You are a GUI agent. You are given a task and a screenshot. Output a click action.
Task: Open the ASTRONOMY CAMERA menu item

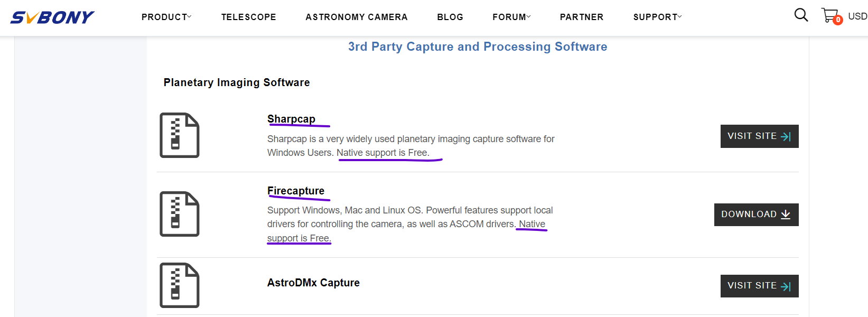(357, 17)
